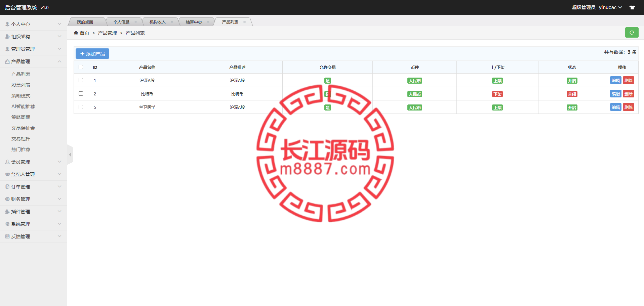
Task: Edit the 比特币 product
Action: (616, 94)
